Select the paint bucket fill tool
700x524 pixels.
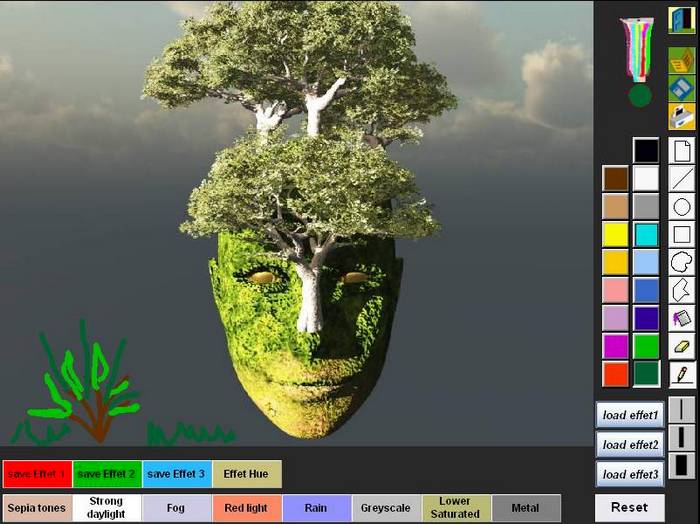(x=682, y=318)
